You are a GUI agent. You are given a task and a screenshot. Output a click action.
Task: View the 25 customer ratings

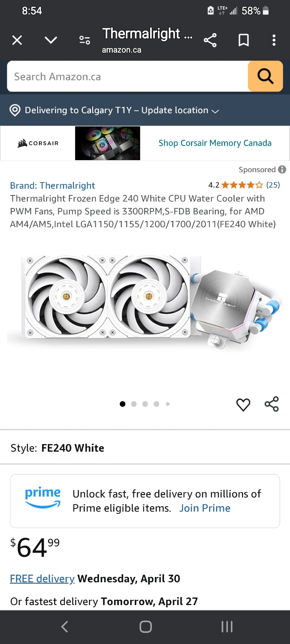point(273,185)
